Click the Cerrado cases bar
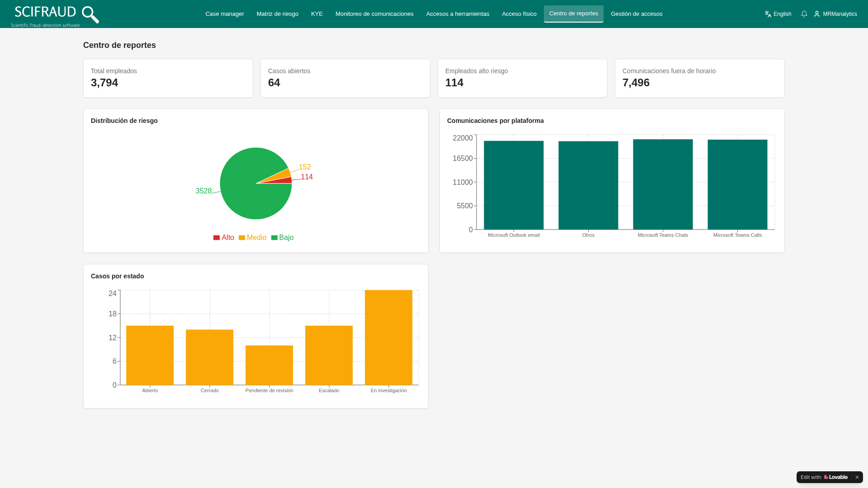Image resolution: width=868 pixels, height=488 pixels. pyautogui.click(x=209, y=357)
